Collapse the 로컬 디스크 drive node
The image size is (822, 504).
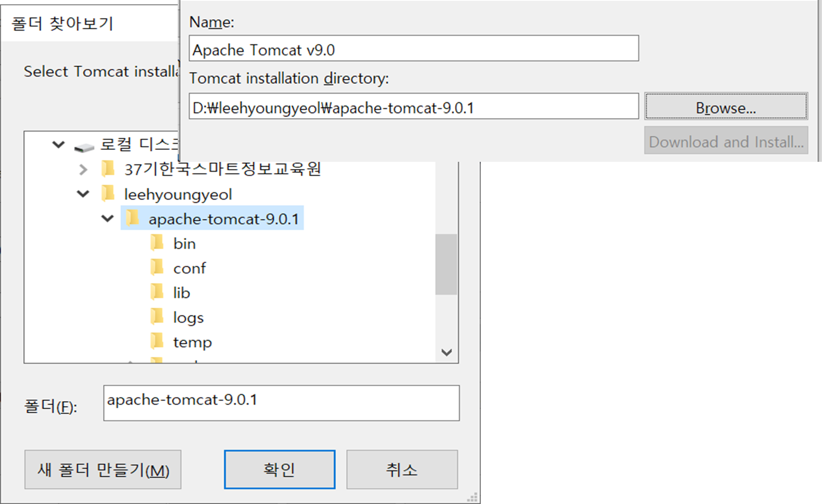59,145
